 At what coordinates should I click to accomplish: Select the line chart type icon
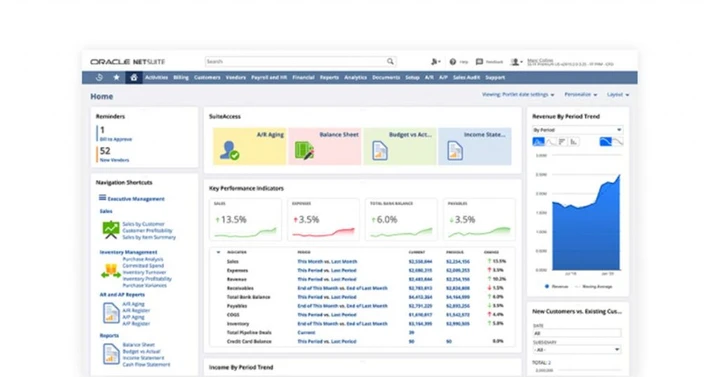click(551, 142)
